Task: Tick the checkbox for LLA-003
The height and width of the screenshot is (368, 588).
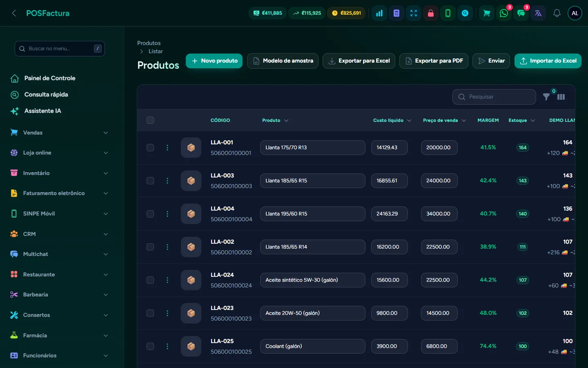Action: coord(150,181)
